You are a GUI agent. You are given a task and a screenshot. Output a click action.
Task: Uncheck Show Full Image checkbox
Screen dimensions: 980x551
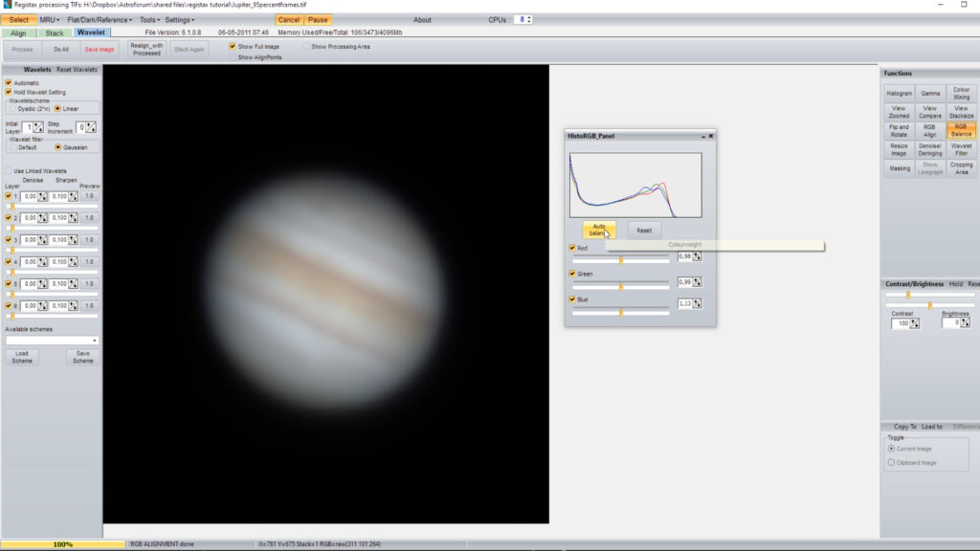[x=233, y=46]
